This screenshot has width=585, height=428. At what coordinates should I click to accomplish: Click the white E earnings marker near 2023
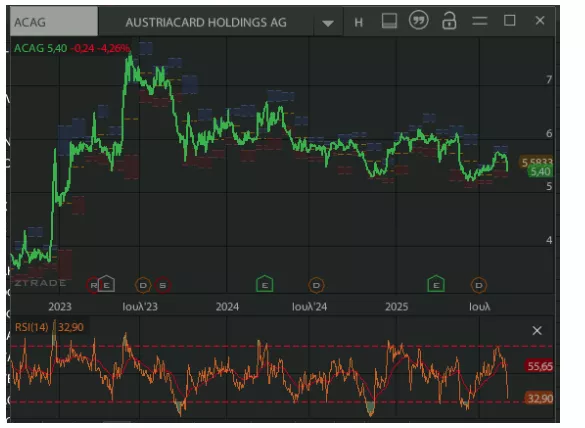pyautogui.click(x=107, y=284)
